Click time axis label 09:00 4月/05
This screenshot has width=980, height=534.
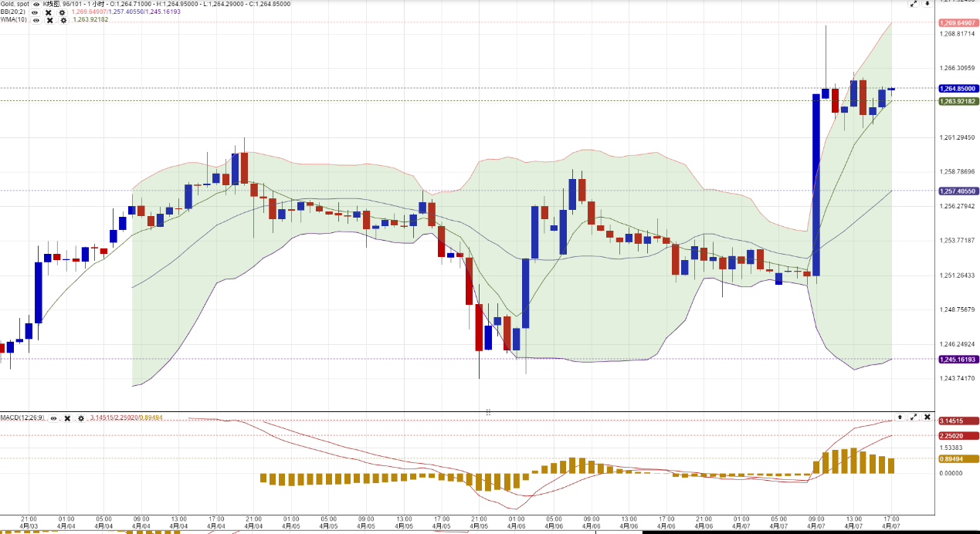click(366, 522)
